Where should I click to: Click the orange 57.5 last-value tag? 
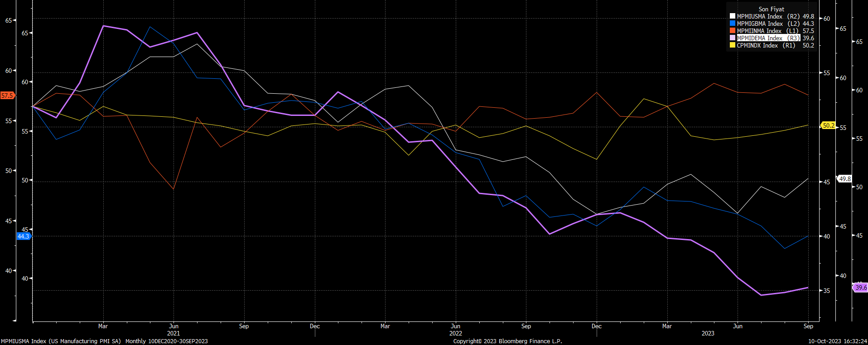point(8,96)
